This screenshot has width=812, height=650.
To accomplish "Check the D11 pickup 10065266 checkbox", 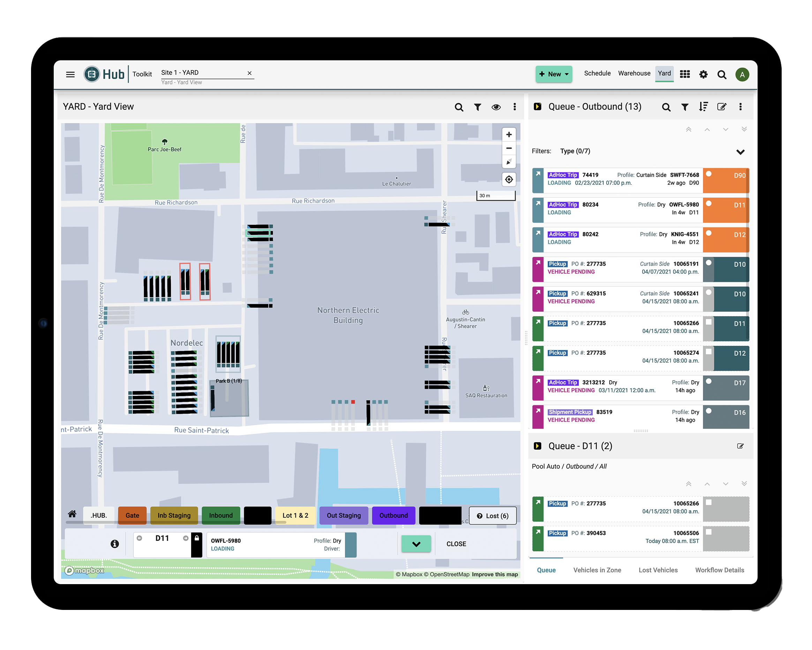I will (x=708, y=322).
